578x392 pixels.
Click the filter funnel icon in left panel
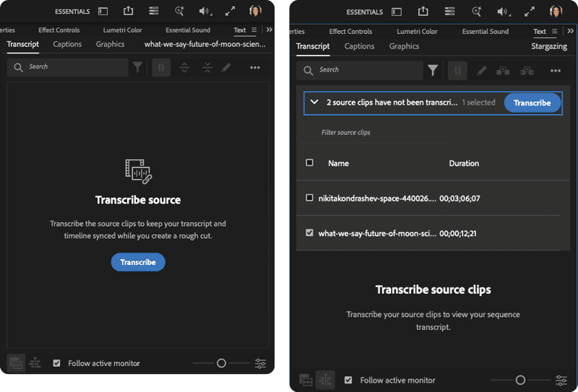(138, 67)
